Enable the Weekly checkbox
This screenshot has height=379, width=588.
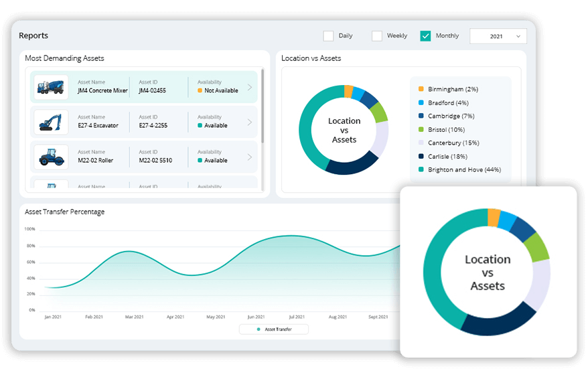377,36
